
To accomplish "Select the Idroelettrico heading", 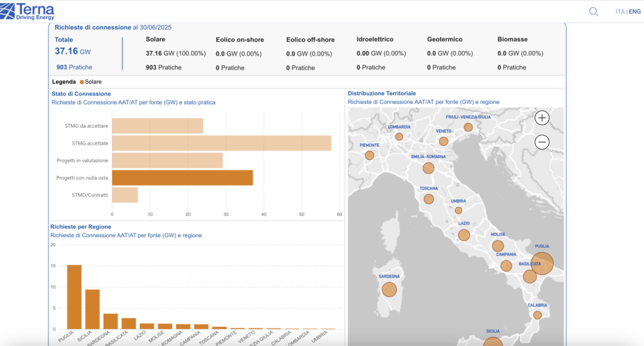I will pos(375,40).
